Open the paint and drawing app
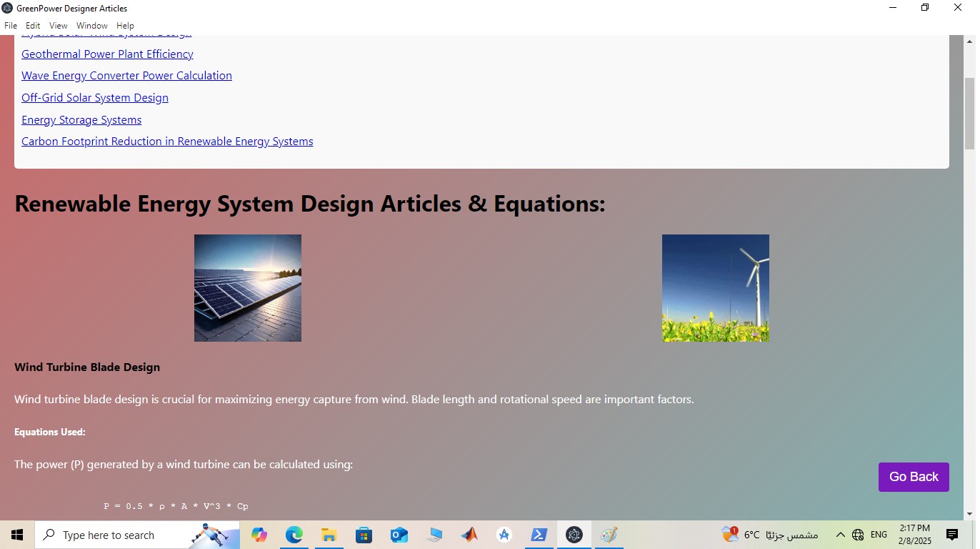The image size is (980, 549). tap(609, 534)
